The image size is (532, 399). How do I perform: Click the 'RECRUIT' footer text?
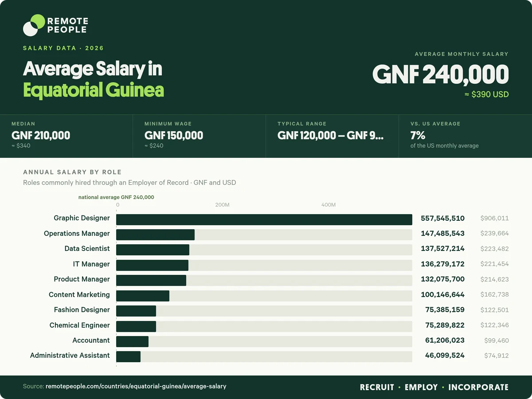pos(377,387)
